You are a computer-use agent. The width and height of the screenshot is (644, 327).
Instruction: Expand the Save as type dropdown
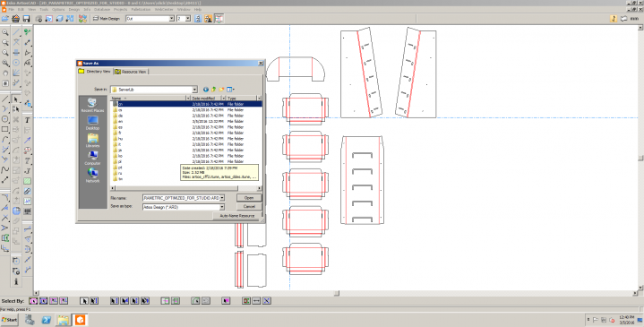click(x=222, y=207)
